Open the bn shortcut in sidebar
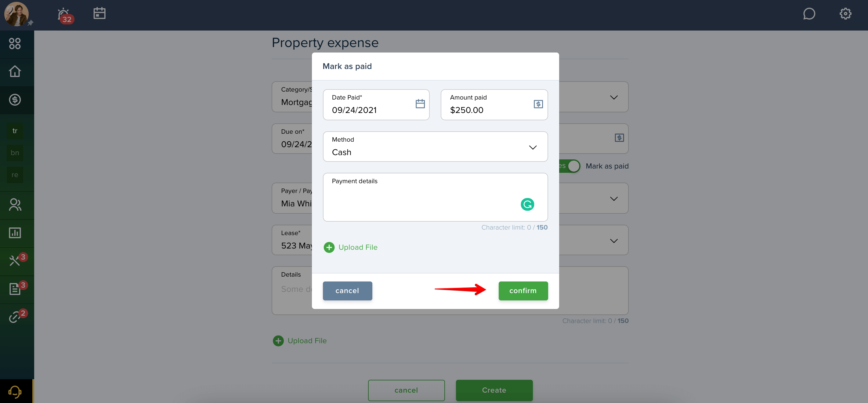Screen dimensions: 868x403 coord(15,153)
